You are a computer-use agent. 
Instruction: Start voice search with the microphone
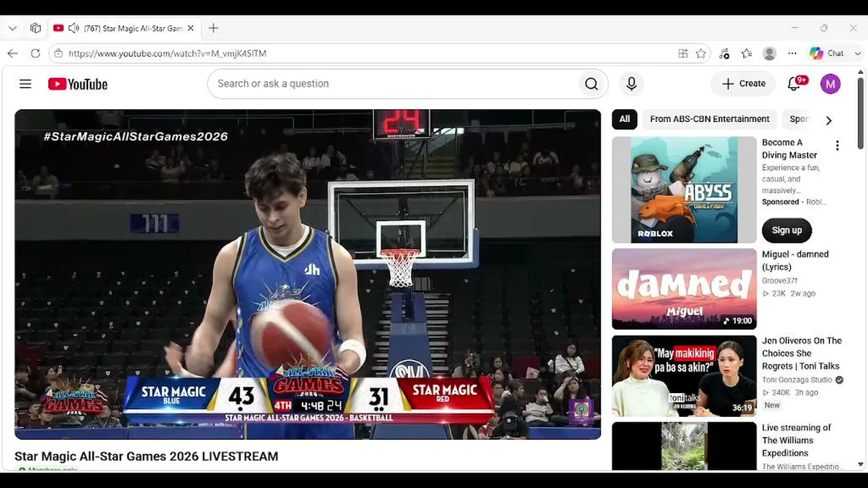tap(631, 84)
